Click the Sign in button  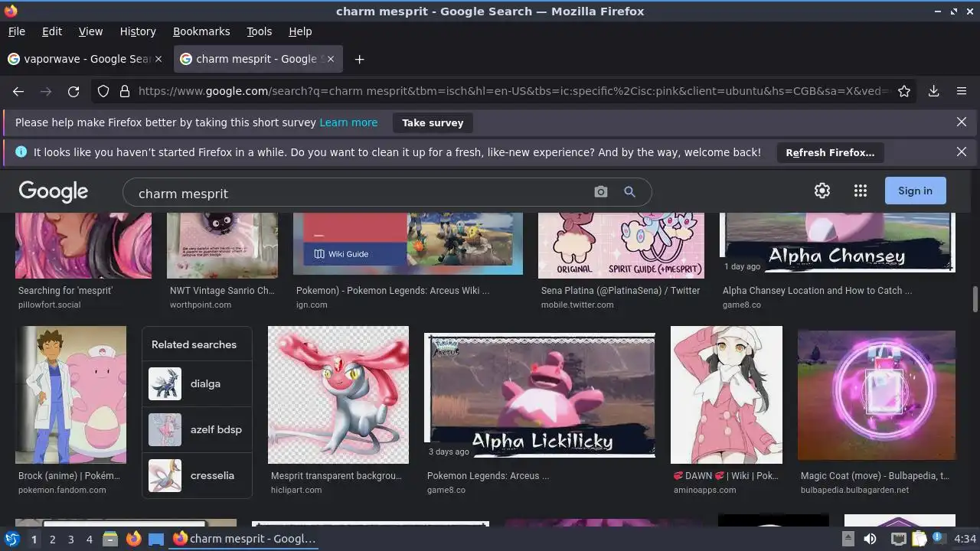915,191
